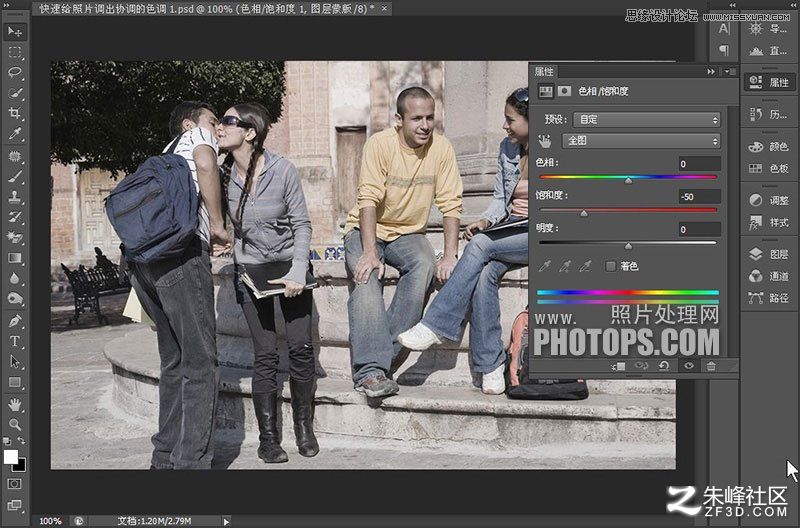This screenshot has width=800, height=528.
Task: Select the Dodge tool
Action: tap(15, 298)
